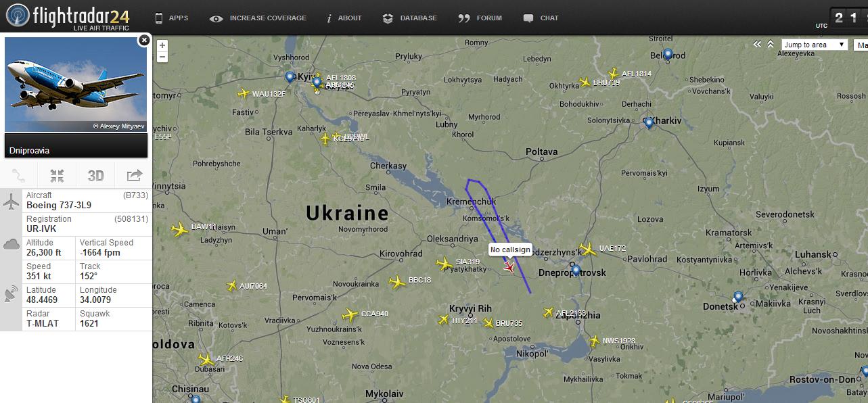Zoom out the map with minus button
This screenshot has width=868, height=403.
coord(162,57)
